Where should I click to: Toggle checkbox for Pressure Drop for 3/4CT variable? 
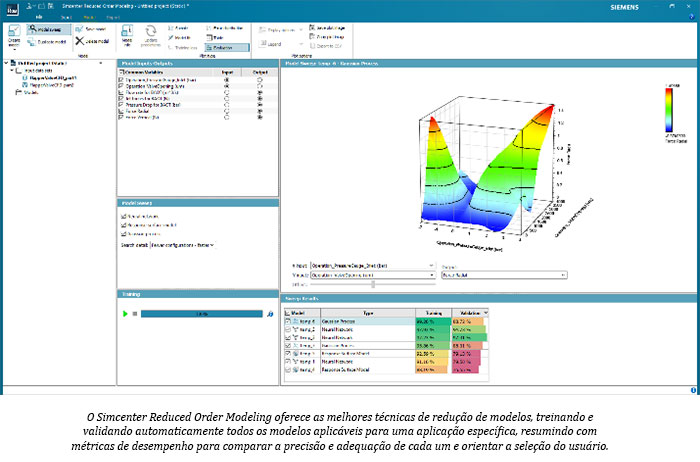click(x=121, y=105)
